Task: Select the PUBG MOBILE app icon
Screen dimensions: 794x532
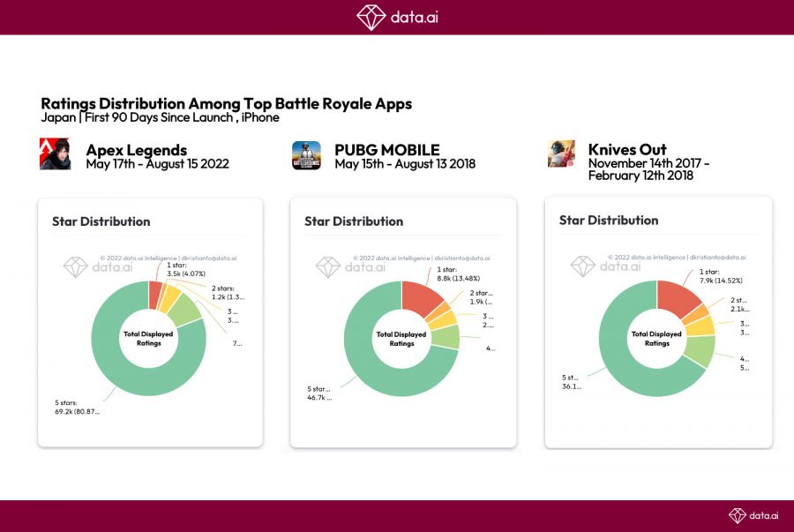Action: coord(306,155)
